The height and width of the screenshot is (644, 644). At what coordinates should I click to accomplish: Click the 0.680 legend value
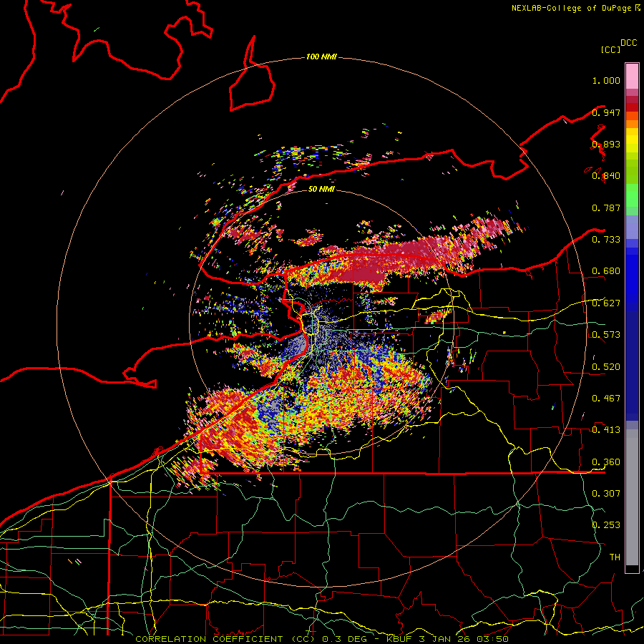[606, 271]
